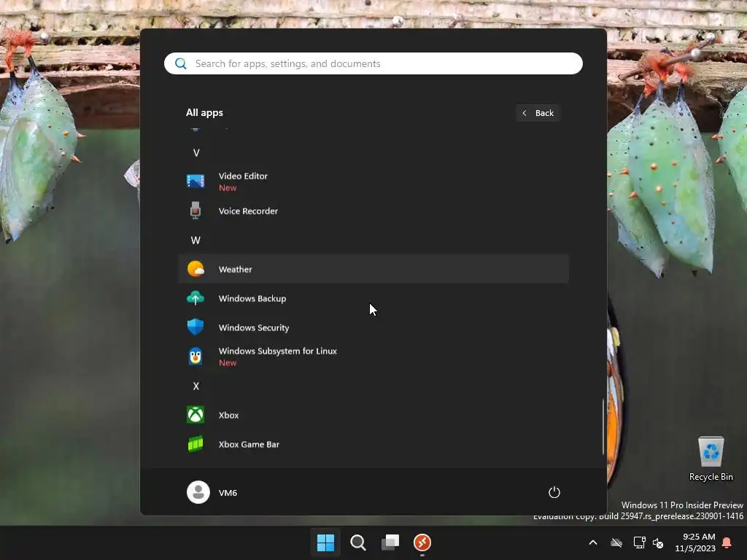
Task: Click the search magnifier icon in search box
Action: point(181,63)
